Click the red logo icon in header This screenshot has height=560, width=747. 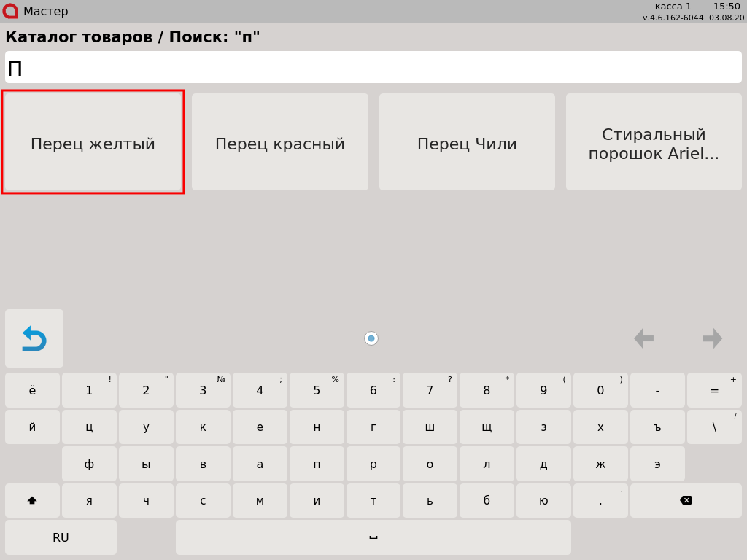[x=10, y=11]
